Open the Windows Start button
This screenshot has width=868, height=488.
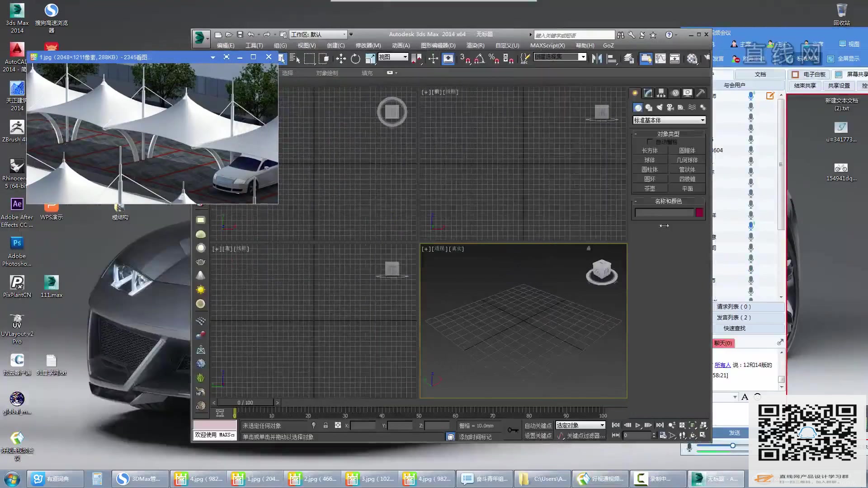[x=12, y=479]
